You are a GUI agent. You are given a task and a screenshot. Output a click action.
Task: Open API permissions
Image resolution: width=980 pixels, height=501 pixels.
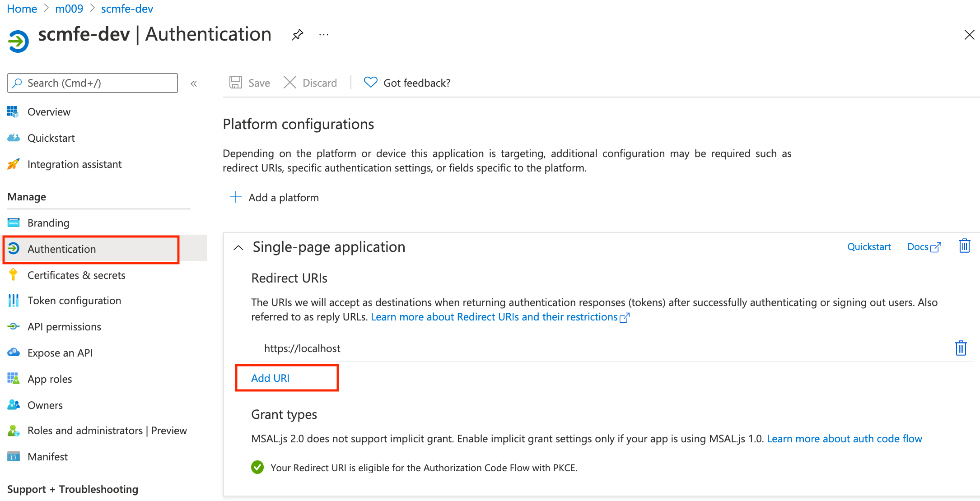pos(64,326)
